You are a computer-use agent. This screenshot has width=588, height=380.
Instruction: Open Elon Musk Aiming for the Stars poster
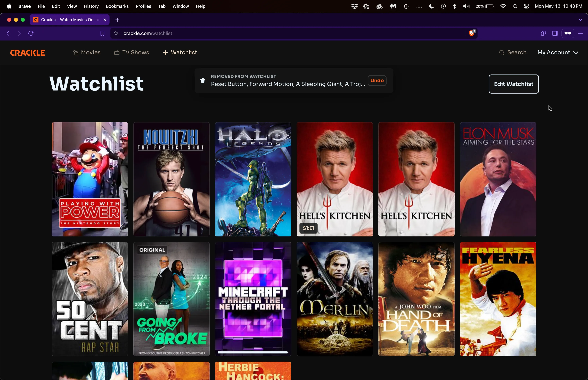coord(498,179)
